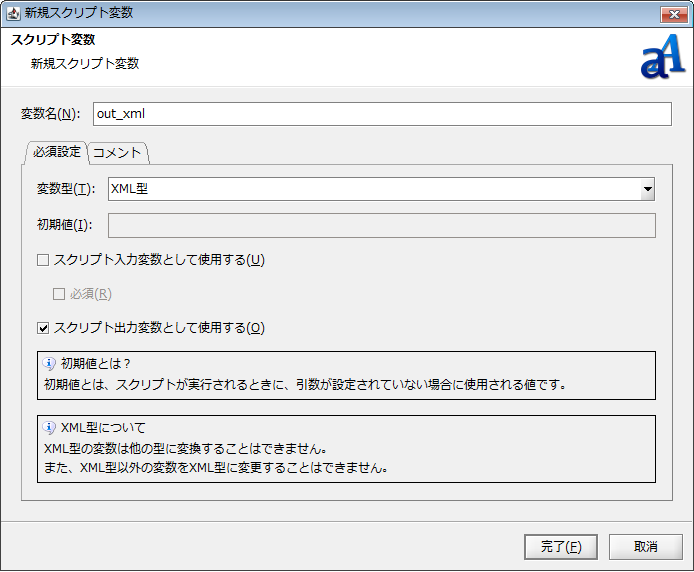
Task: Click the 取消 button
Action: [645, 547]
